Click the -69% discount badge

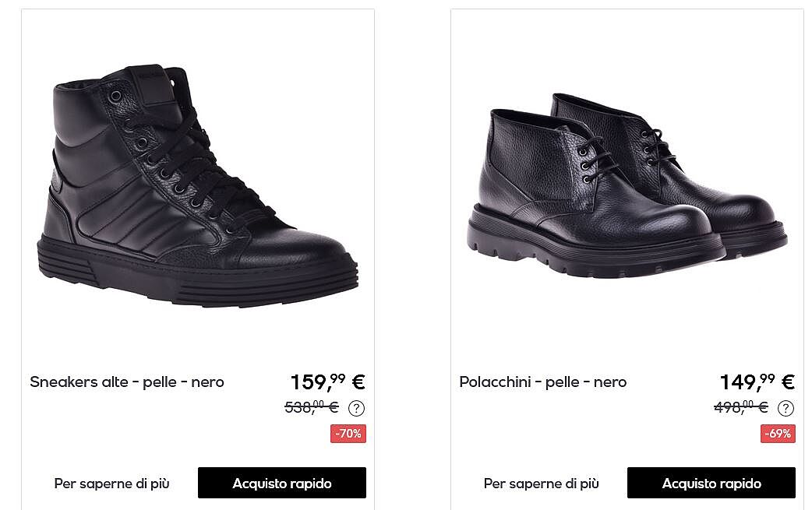[778, 434]
